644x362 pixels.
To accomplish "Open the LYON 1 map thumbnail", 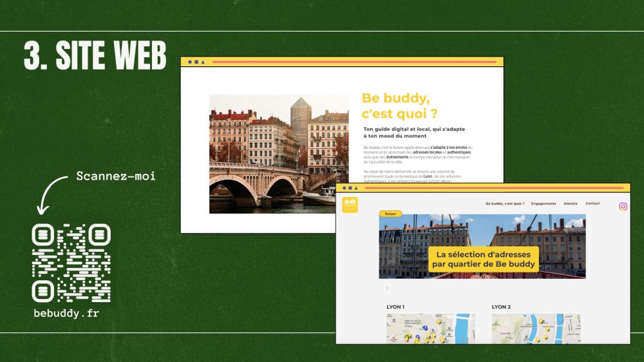I will 431,329.
